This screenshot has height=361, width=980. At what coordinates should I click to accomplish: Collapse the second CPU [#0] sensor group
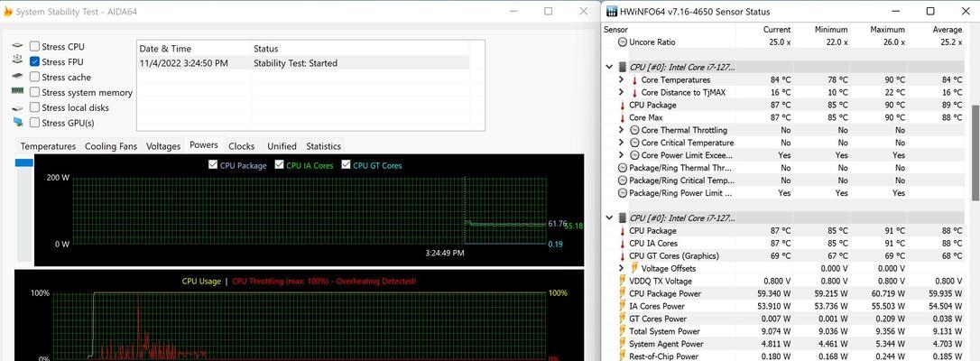[609, 218]
